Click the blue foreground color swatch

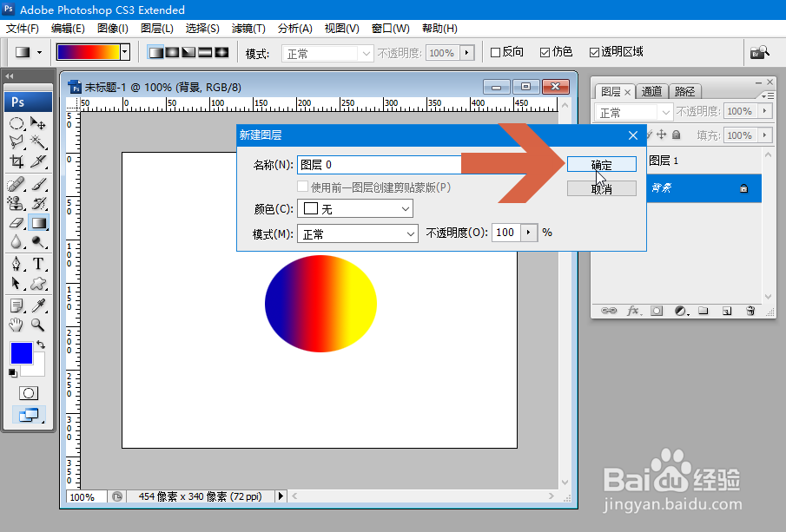click(x=22, y=353)
